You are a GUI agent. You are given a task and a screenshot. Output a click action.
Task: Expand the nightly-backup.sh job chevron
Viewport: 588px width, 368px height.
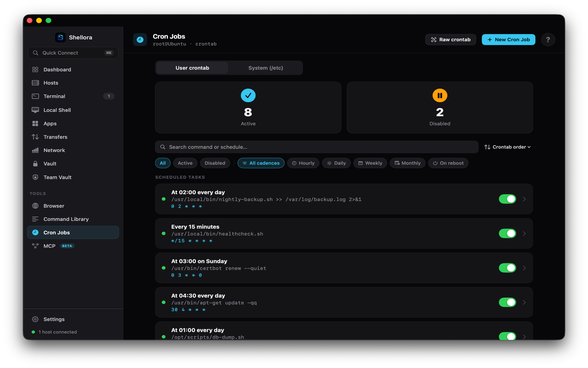click(x=524, y=199)
